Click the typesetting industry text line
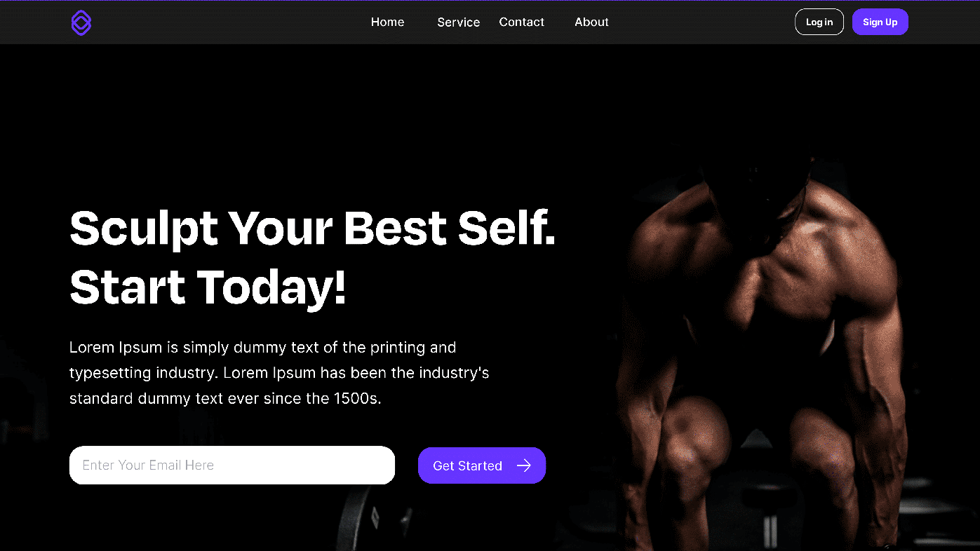The image size is (980, 551). 279,373
